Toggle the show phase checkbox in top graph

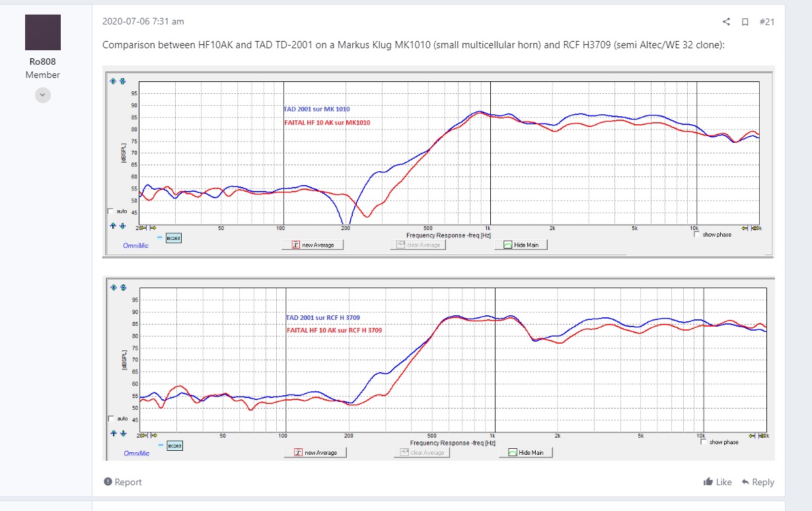[696, 234]
